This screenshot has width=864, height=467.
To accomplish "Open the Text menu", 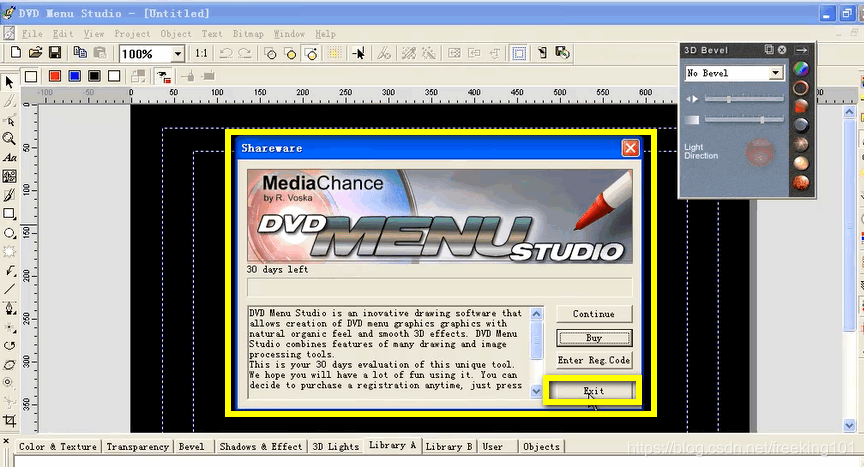I will coord(212,34).
